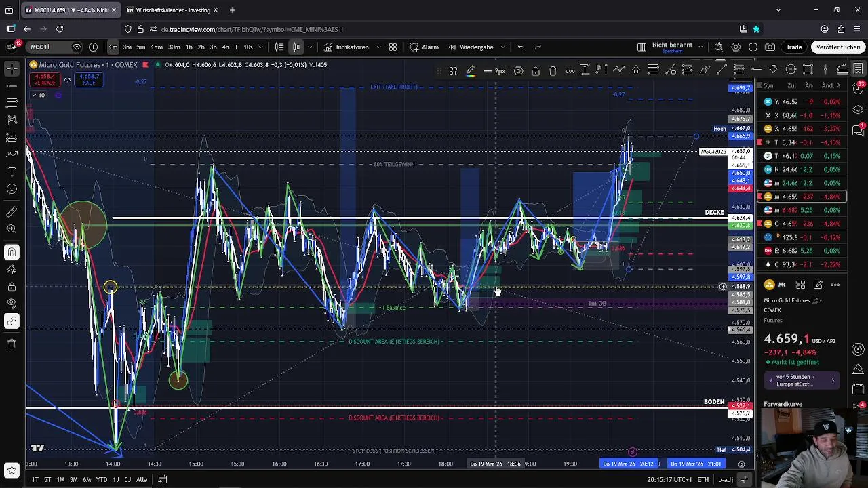The width and height of the screenshot is (868, 488).
Task: Toggle the magnet mode icon
Action: pos(12,253)
